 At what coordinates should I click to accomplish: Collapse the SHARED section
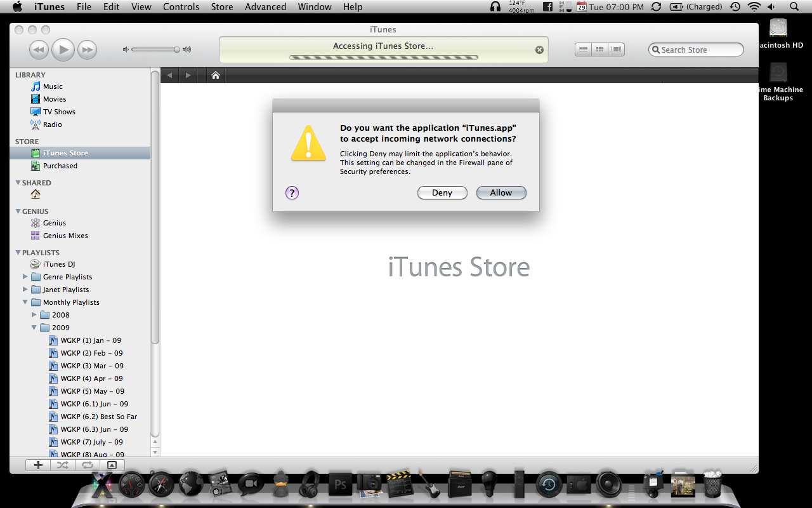(x=18, y=183)
